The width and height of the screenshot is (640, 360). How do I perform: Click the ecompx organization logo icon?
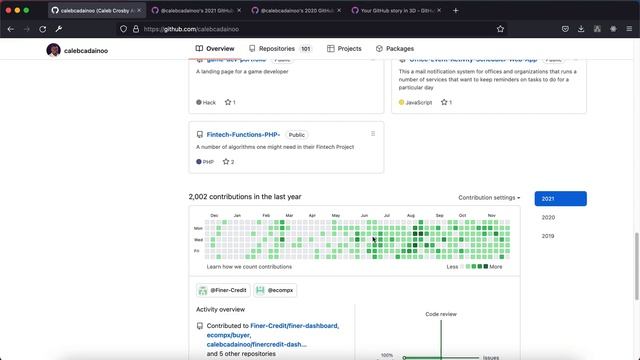tap(260, 290)
